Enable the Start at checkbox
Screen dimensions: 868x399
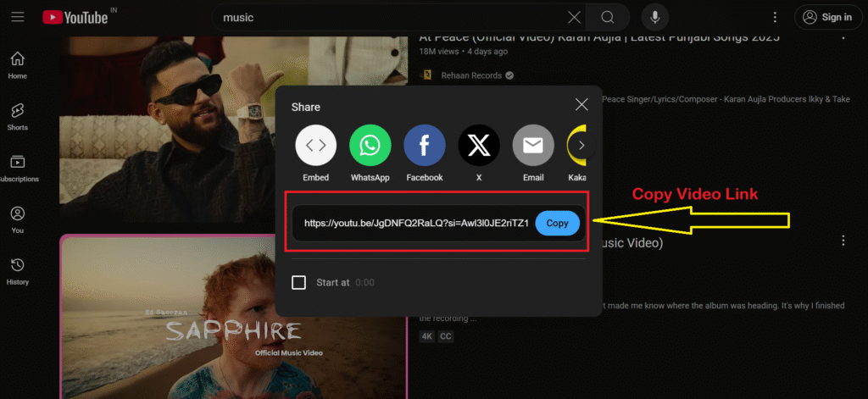click(x=298, y=282)
